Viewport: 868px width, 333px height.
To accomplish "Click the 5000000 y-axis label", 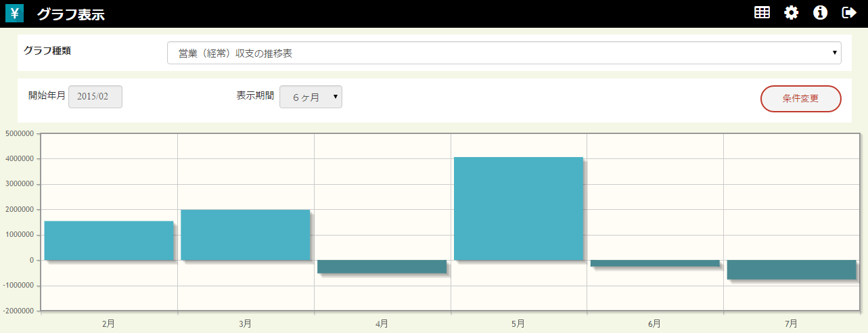I will tap(18, 133).
